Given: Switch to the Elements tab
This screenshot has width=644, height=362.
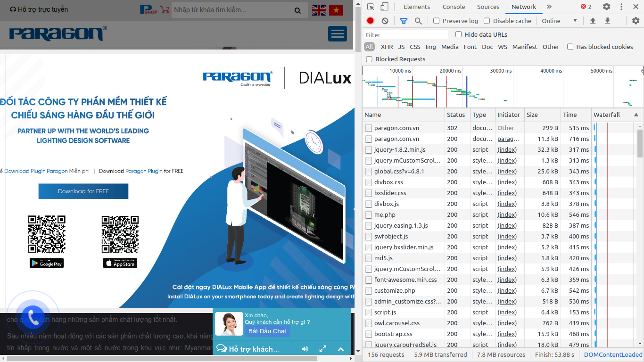Looking at the screenshot, I should (x=417, y=7).
